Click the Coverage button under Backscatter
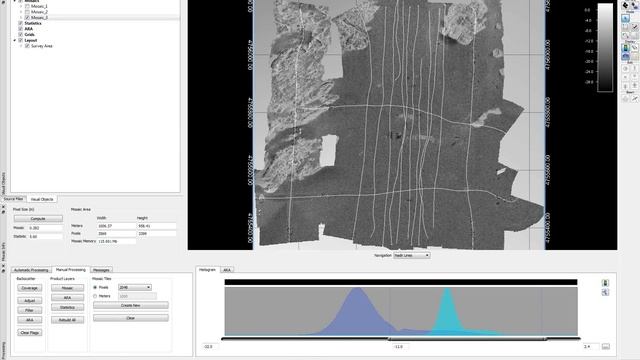Screen dimensions: 640x360 click(x=29, y=288)
